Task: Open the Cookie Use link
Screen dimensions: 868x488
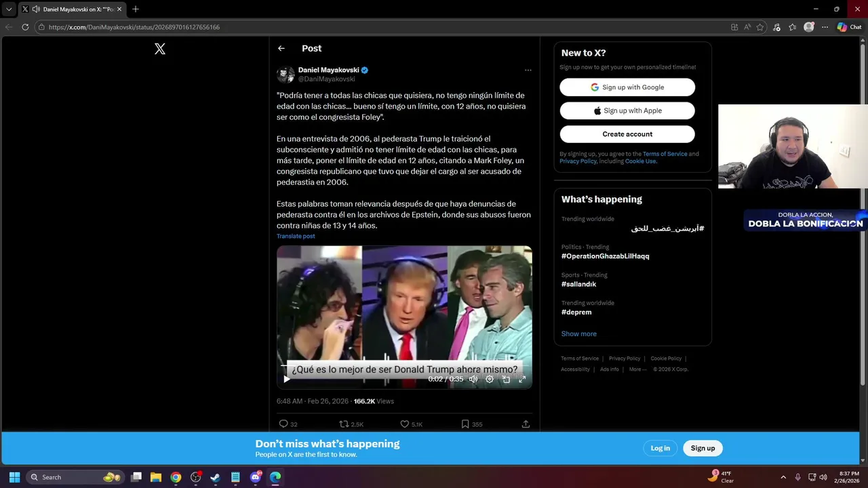Action: pos(641,161)
